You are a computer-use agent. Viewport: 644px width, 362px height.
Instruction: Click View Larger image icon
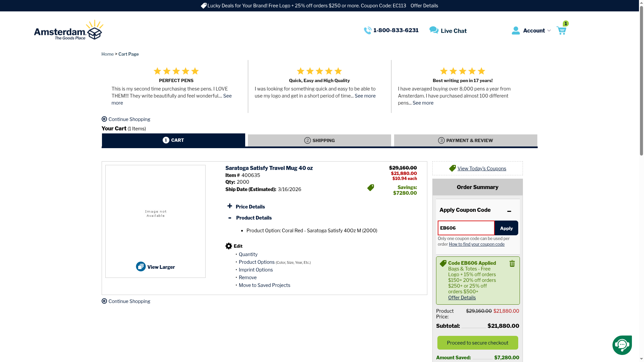tap(141, 267)
